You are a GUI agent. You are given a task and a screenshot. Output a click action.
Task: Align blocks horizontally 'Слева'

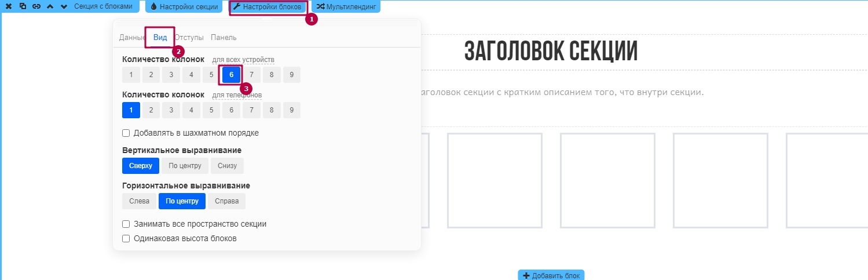(x=139, y=201)
